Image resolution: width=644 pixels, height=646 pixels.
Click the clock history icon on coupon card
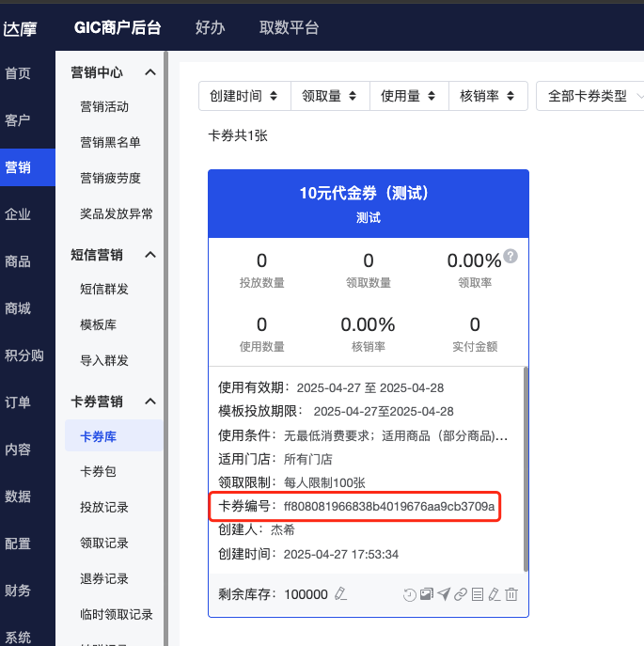tap(410, 594)
